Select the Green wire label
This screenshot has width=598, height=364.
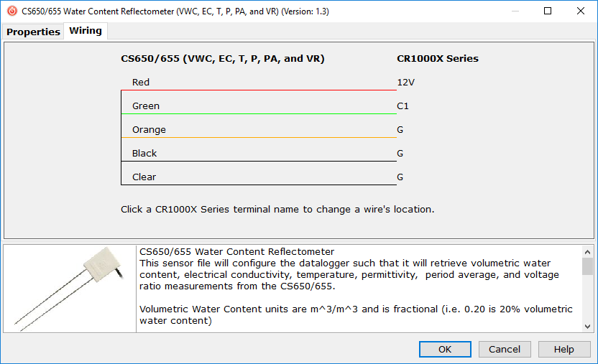146,106
